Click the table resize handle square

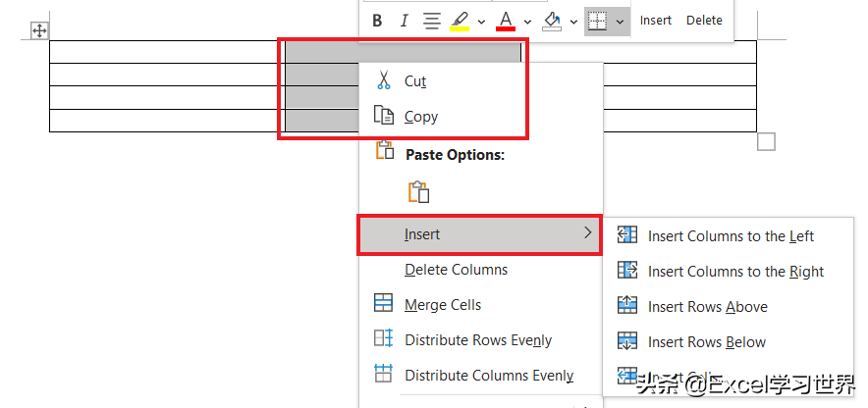point(766,141)
